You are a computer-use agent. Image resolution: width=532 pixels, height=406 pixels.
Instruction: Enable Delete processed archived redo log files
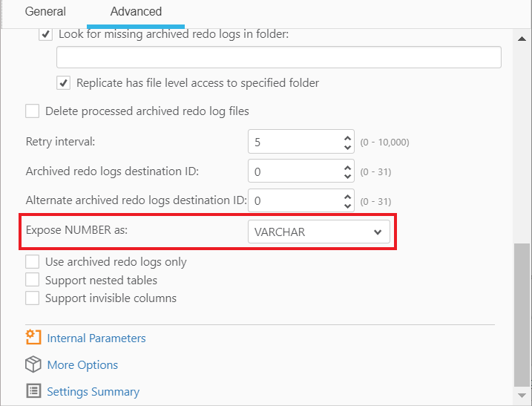(32, 111)
